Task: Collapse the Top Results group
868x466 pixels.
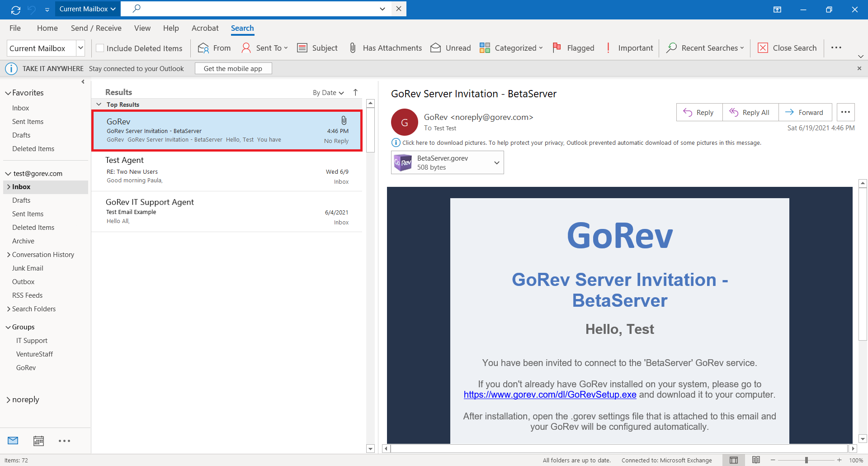Action: coord(99,105)
